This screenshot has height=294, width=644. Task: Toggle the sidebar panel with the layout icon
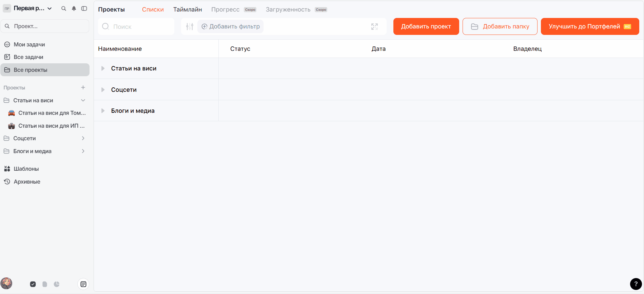84,8
